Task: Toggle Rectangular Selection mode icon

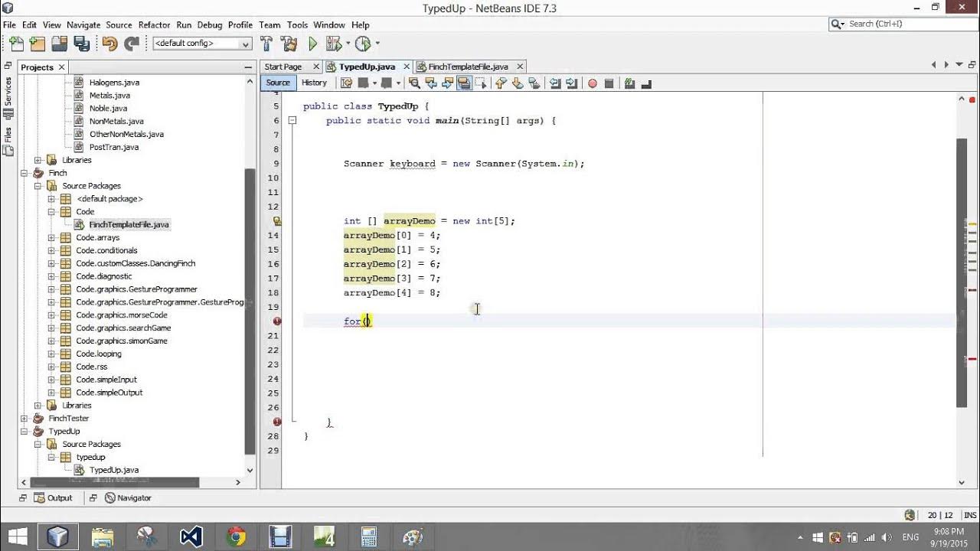Action: [x=482, y=83]
